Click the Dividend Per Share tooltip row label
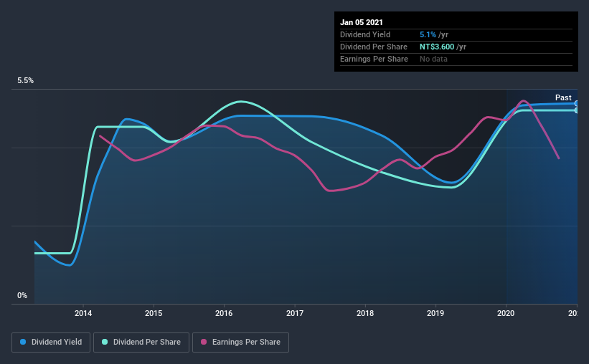Image resolution: width=589 pixels, height=364 pixels. coord(373,47)
